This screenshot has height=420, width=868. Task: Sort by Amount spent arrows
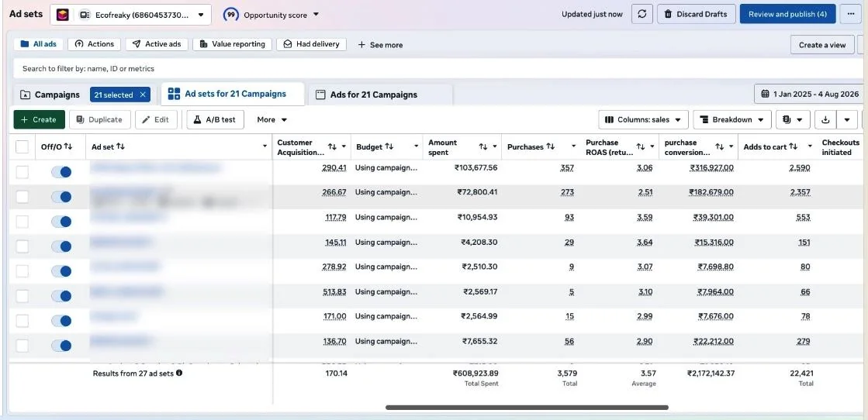click(x=482, y=146)
